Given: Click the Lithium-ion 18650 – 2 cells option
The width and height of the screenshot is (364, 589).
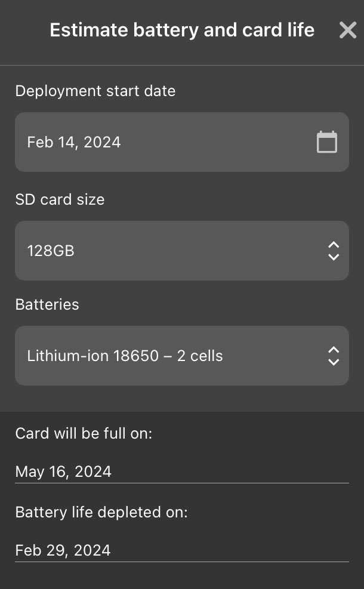Looking at the screenshot, I should tap(125, 356).
